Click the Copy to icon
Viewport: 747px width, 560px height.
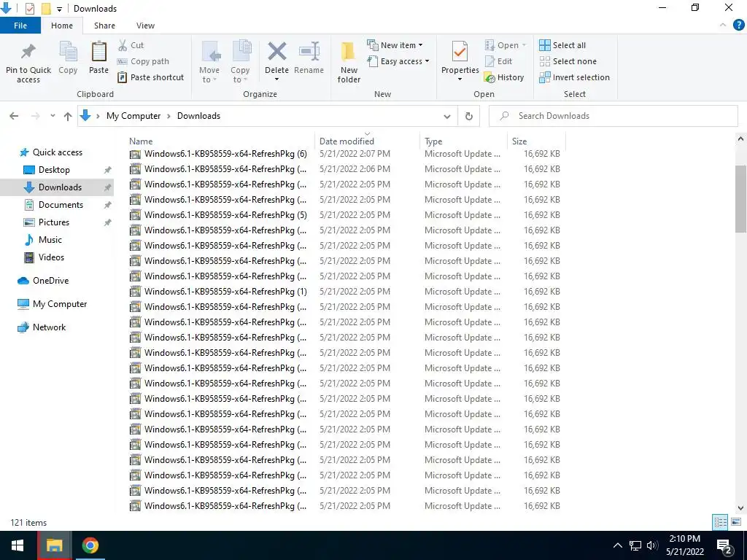coord(241,52)
